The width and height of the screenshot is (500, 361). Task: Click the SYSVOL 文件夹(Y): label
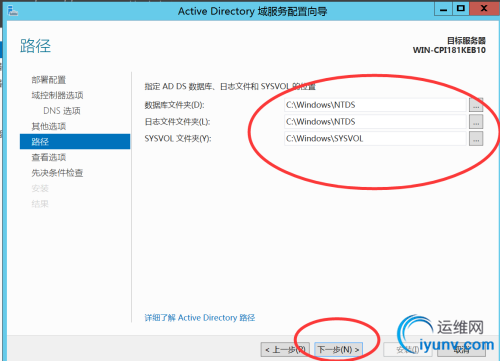tap(178, 138)
